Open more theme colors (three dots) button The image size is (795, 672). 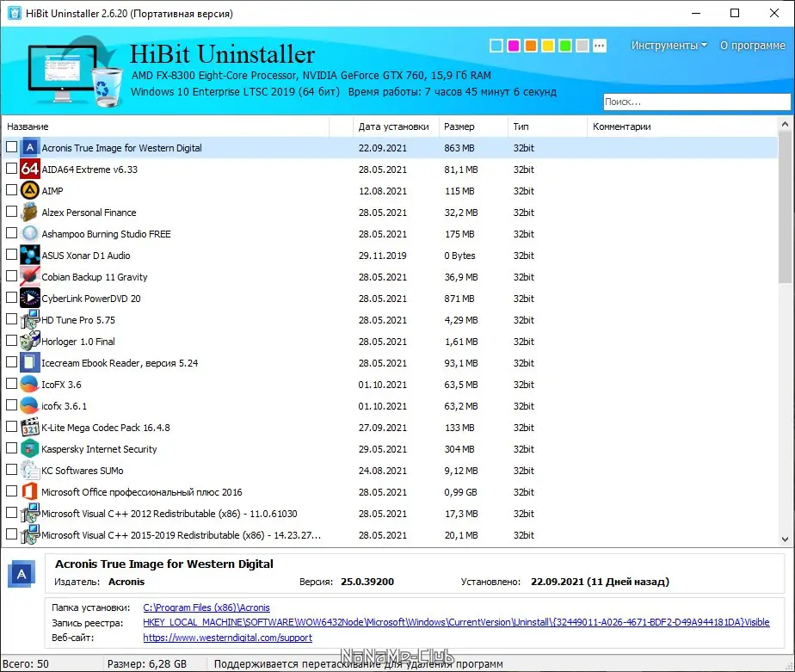click(x=600, y=46)
